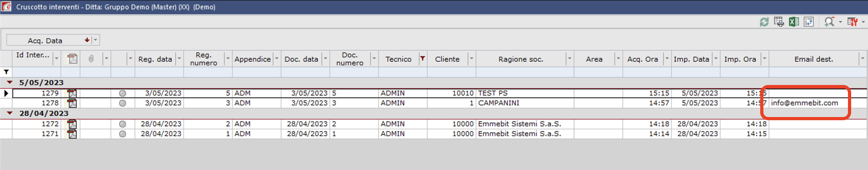Select Id cell 1271
868x170 pixels.
coord(36,134)
